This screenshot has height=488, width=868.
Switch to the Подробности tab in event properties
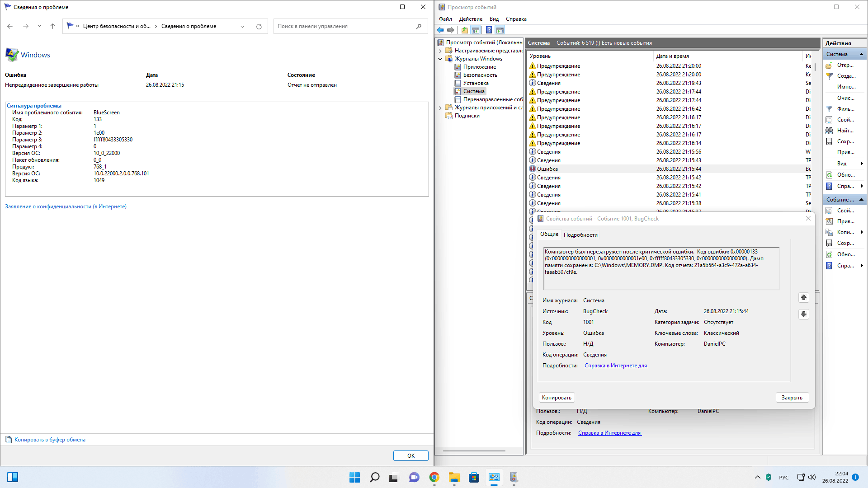point(580,235)
